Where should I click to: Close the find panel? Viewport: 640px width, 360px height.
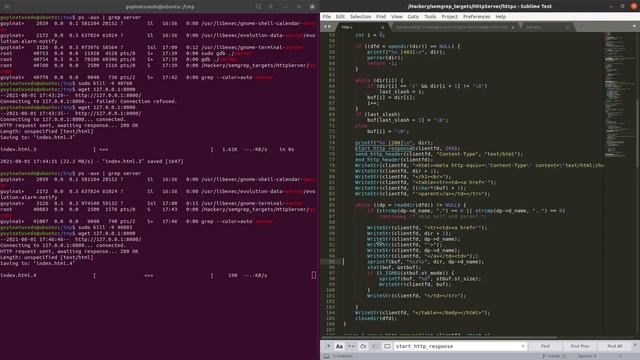click(635, 345)
